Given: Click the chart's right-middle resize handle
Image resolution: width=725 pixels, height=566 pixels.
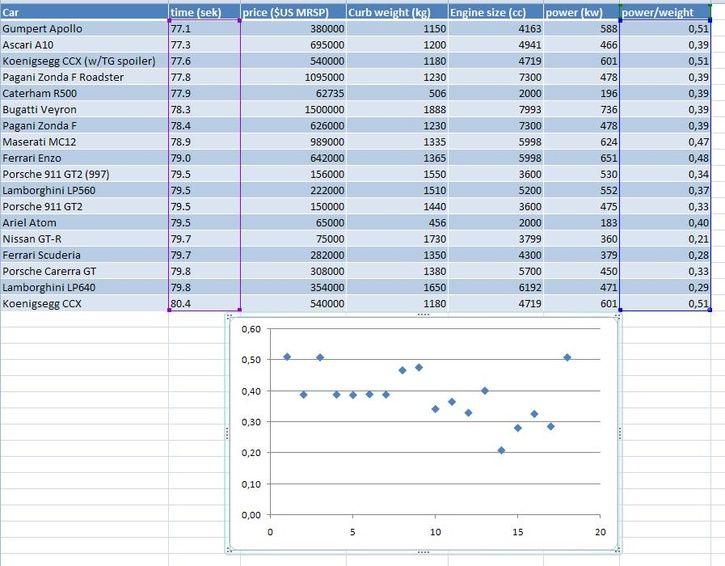Looking at the screenshot, I should (620, 433).
